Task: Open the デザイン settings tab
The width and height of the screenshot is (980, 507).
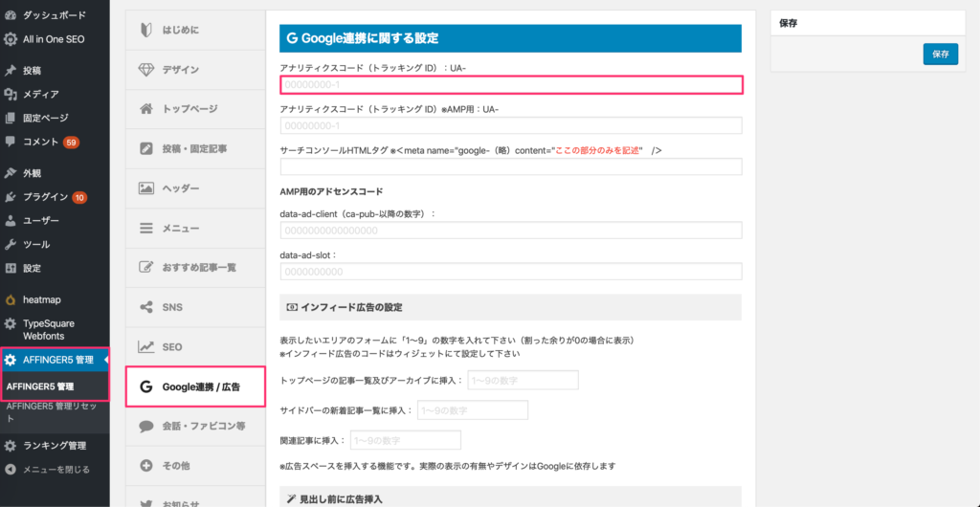Action: tap(195, 69)
